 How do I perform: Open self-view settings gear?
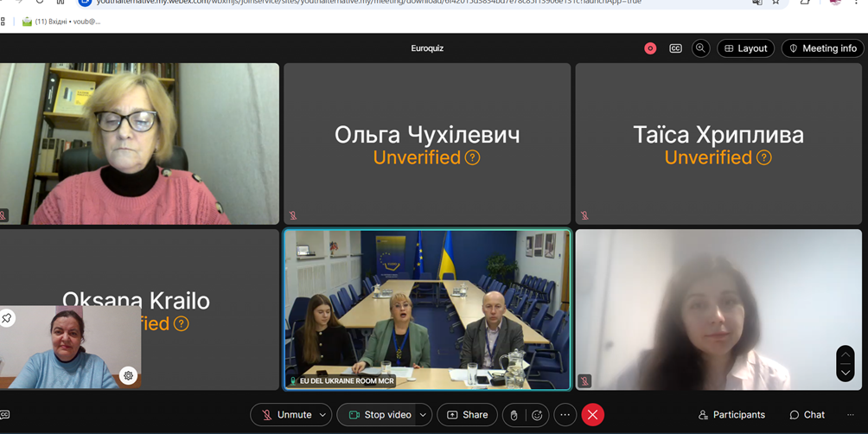[x=129, y=376]
